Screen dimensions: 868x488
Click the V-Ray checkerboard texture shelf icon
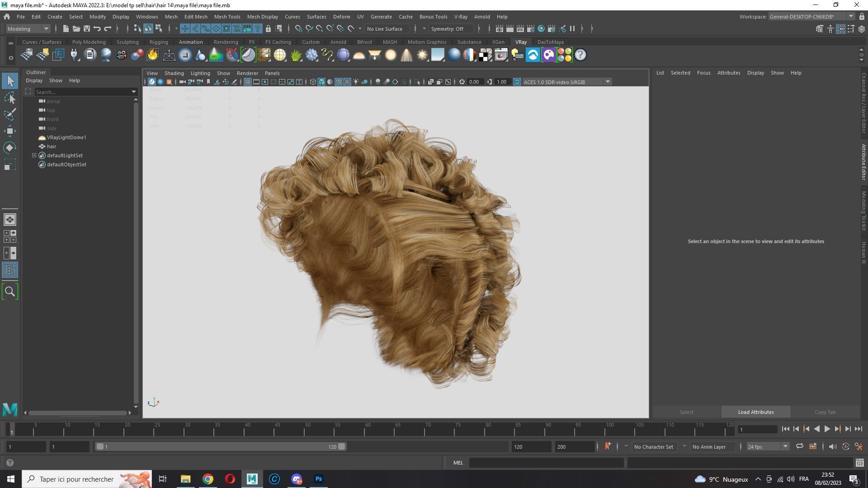pyautogui.click(x=486, y=55)
